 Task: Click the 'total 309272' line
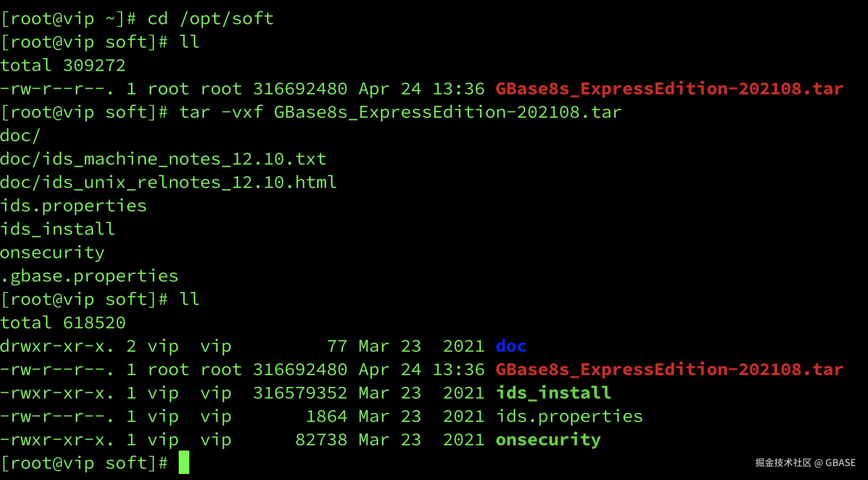63,65
